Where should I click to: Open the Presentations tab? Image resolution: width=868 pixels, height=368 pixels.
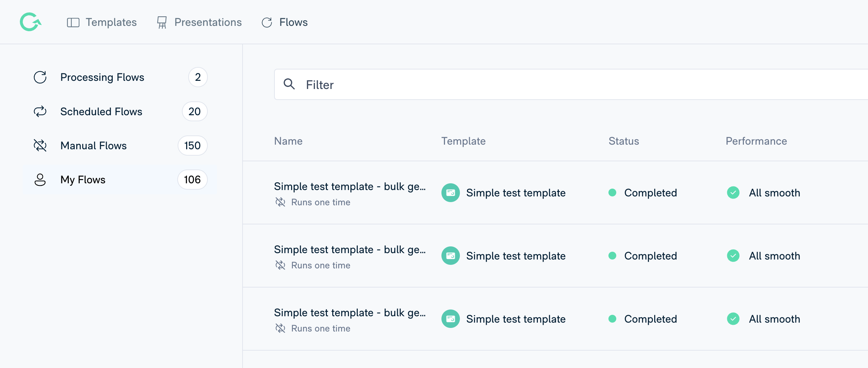[199, 22]
